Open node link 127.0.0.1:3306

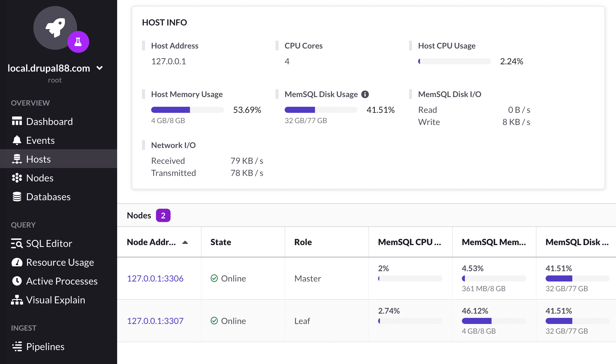point(155,278)
